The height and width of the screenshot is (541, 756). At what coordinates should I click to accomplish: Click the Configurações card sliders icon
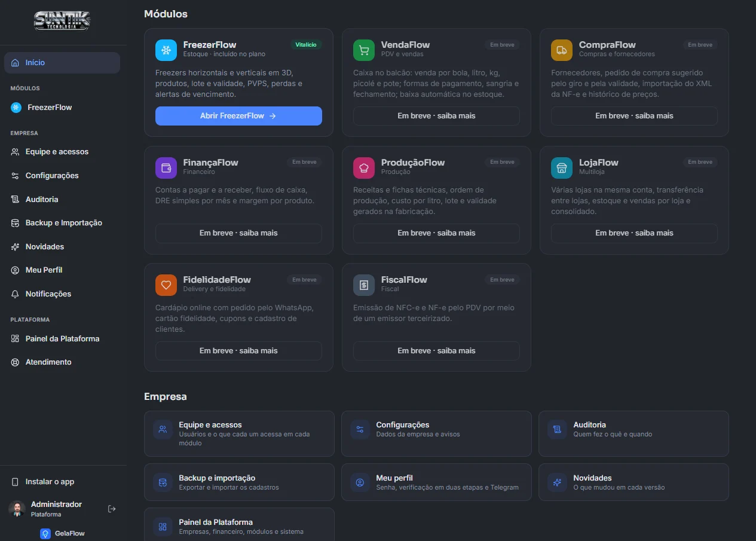pyautogui.click(x=360, y=429)
